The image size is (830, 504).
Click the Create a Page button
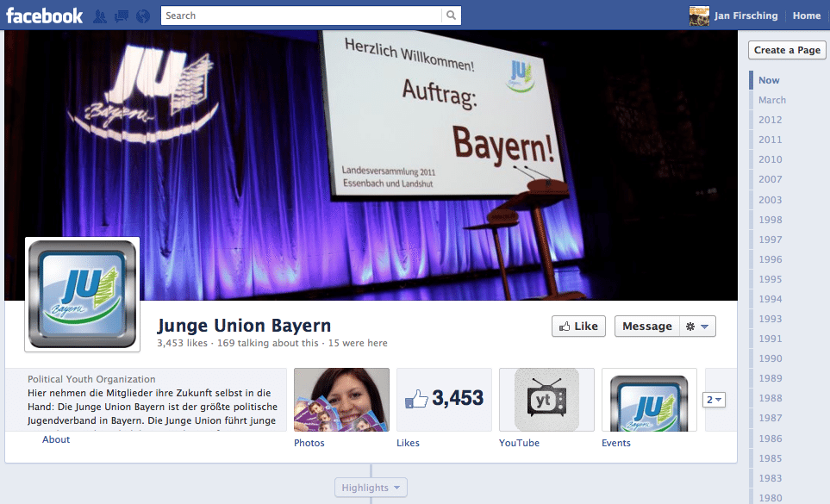[787, 50]
